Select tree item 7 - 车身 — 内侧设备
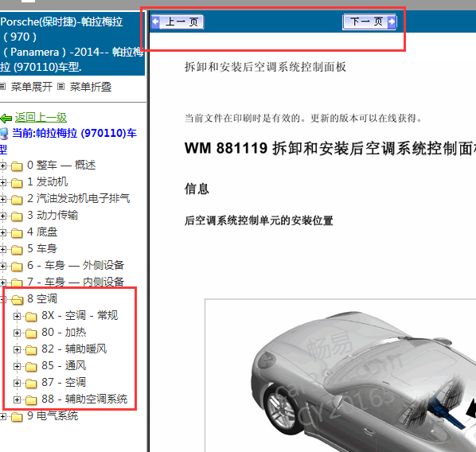 point(76,282)
